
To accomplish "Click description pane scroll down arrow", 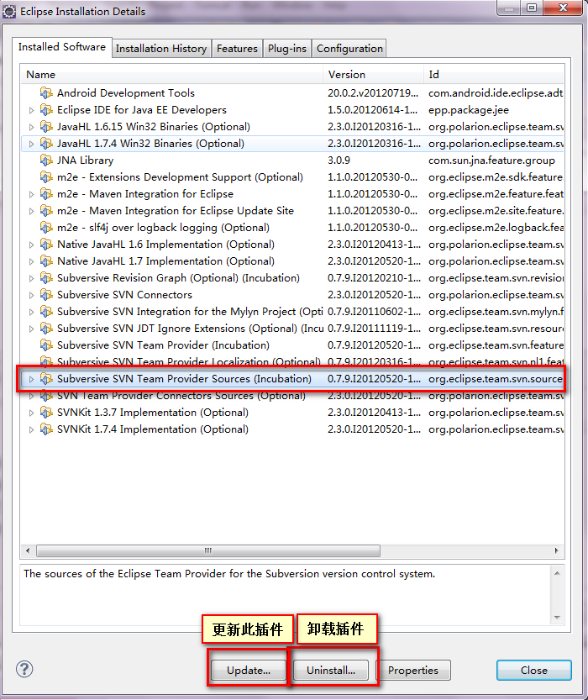I will (x=557, y=618).
